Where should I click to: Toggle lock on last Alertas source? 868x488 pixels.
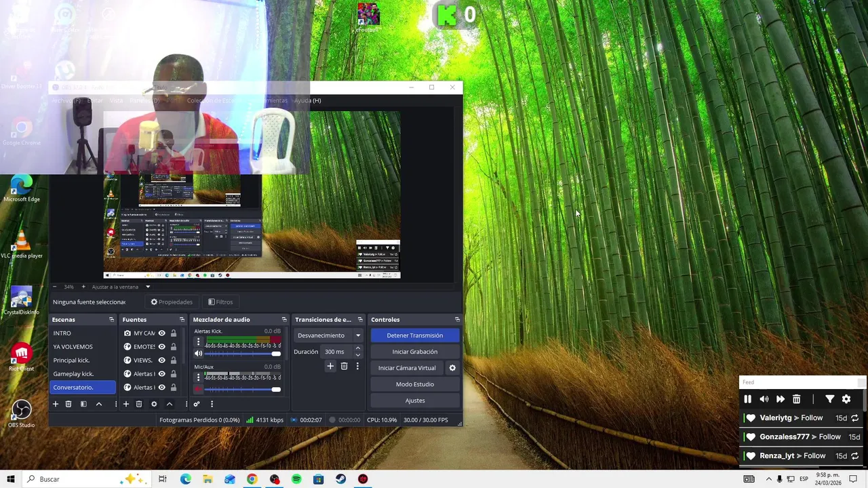click(174, 388)
